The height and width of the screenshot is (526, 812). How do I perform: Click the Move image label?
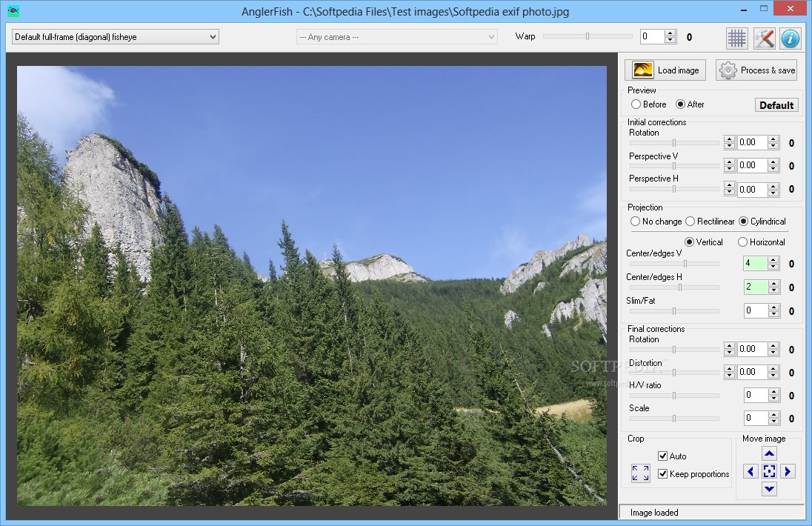[764, 439]
